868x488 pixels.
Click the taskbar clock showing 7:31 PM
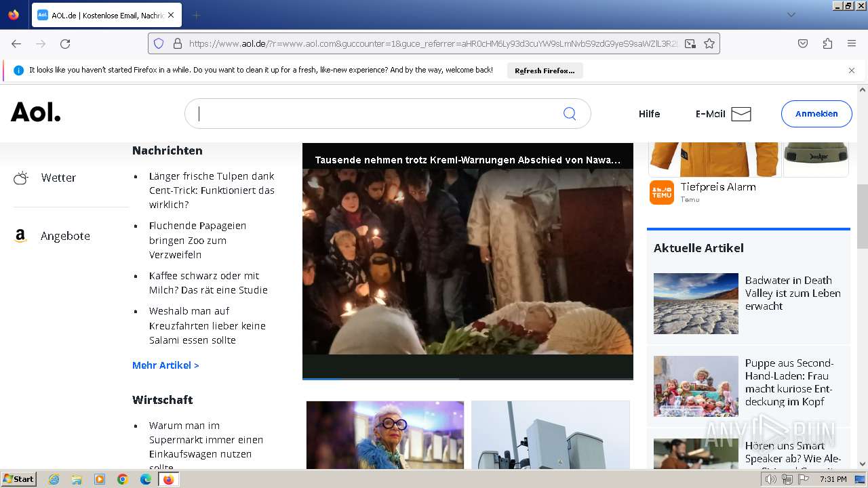pos(833,479)
